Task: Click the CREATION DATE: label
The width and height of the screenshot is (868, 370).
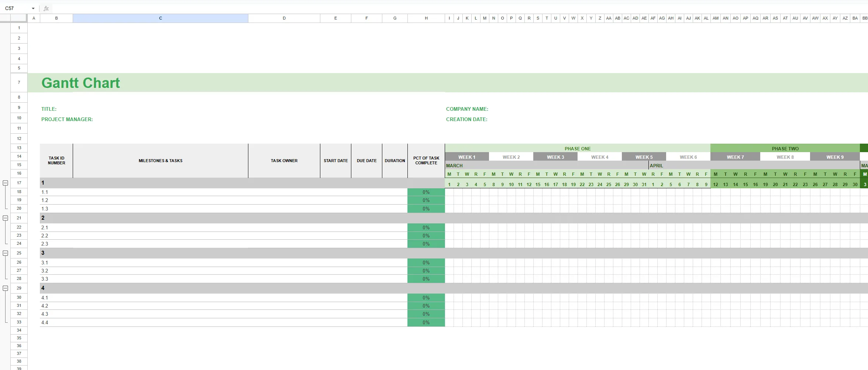Action: click(x=466, y=119)
